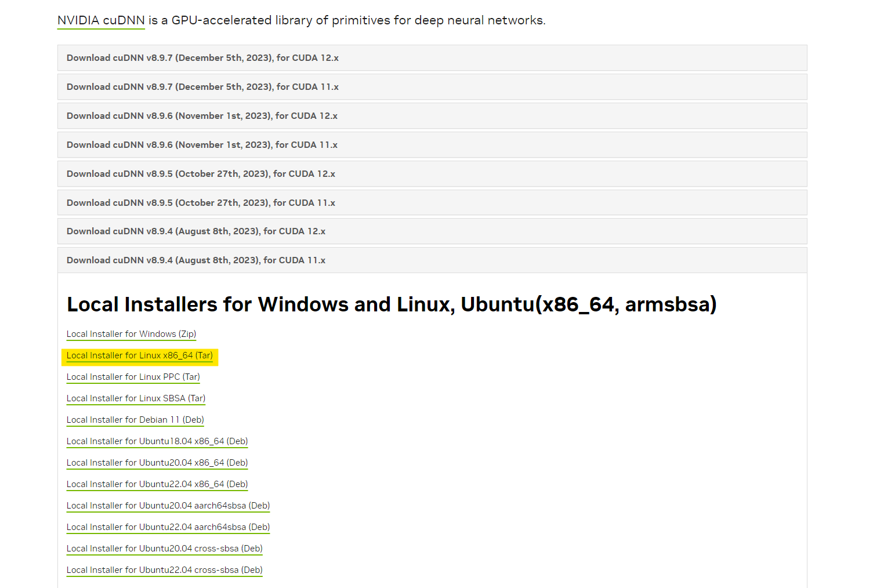
Task: Expand cuDNN v8.9.6 for CUDA 12.x
Action: [432, 116]
